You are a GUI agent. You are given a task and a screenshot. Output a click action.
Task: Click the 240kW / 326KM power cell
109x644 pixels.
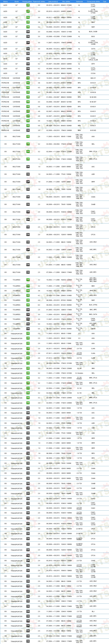pos(66,64)
